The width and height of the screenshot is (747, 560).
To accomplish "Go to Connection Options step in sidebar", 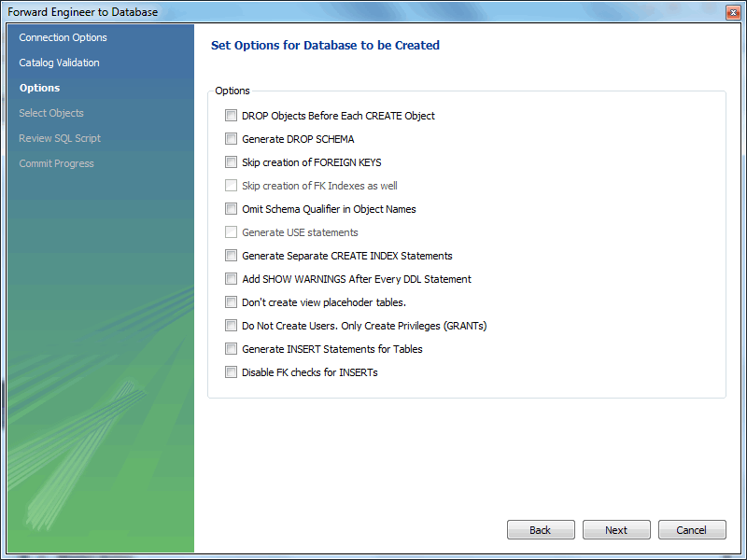I will tap(63, 37).
